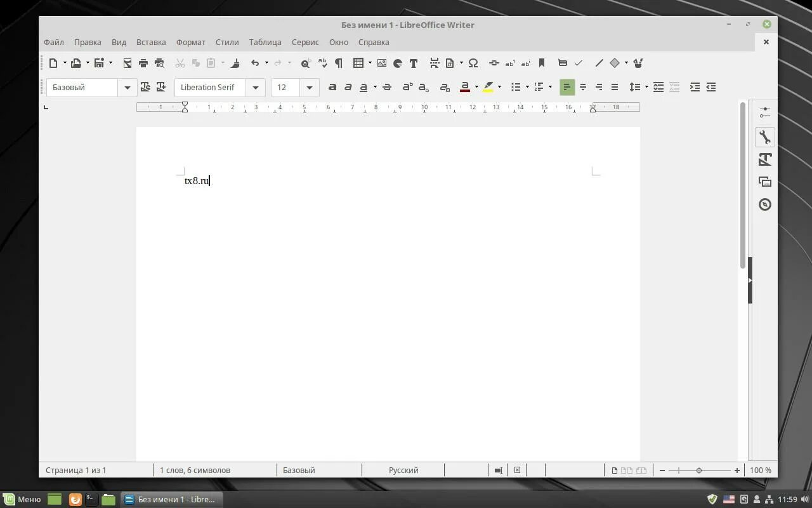This screenshot has width=812, height=508.
Task: Expand the font size dropdown showing 12
Action: 310,88
